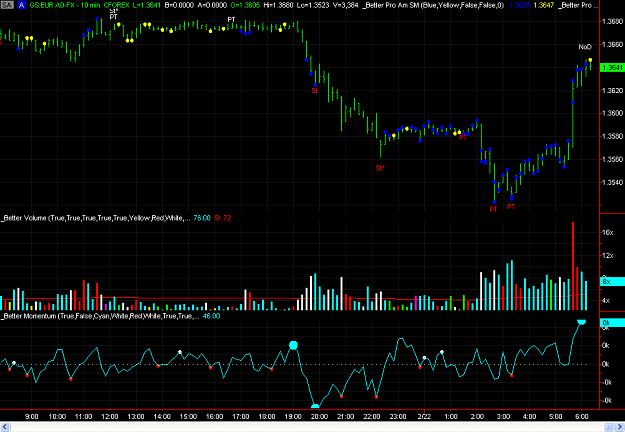This screenshot has width=625, height=432.
Task: Select the _Better Volume indicator label
Action: click(x=96, y=218)
